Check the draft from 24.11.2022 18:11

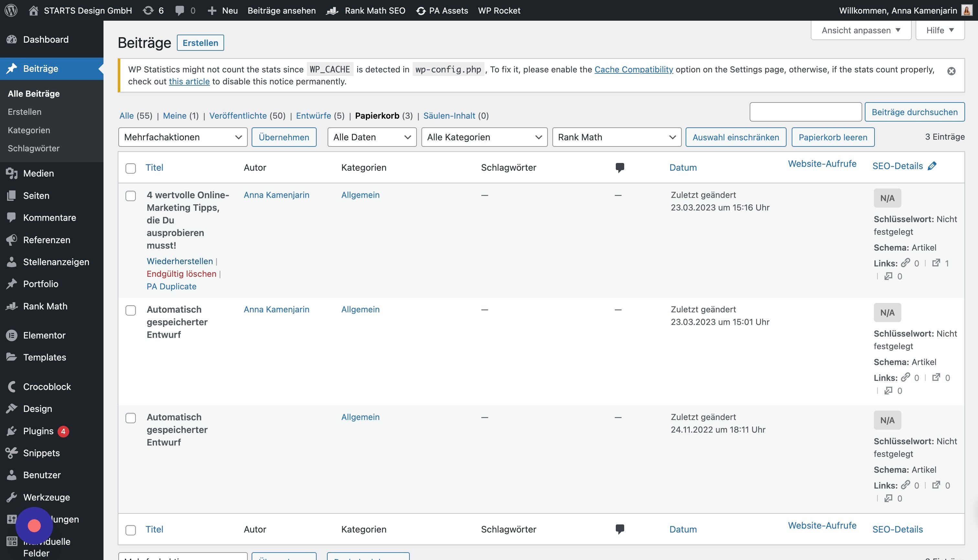tap(131, 418)
